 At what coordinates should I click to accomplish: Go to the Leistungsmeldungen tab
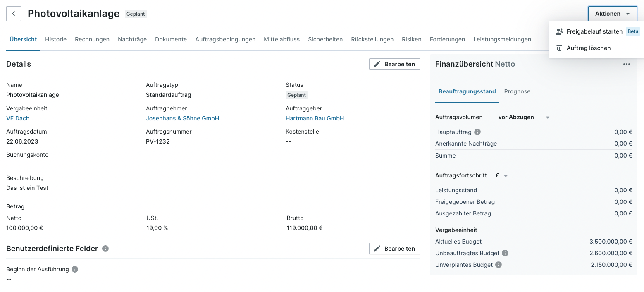pyautogui.click(x=502, y=39)
